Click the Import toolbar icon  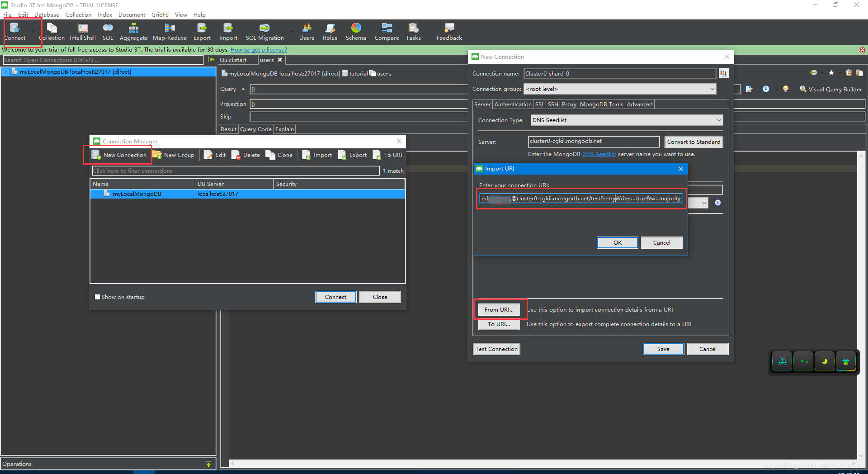[228, 32]
